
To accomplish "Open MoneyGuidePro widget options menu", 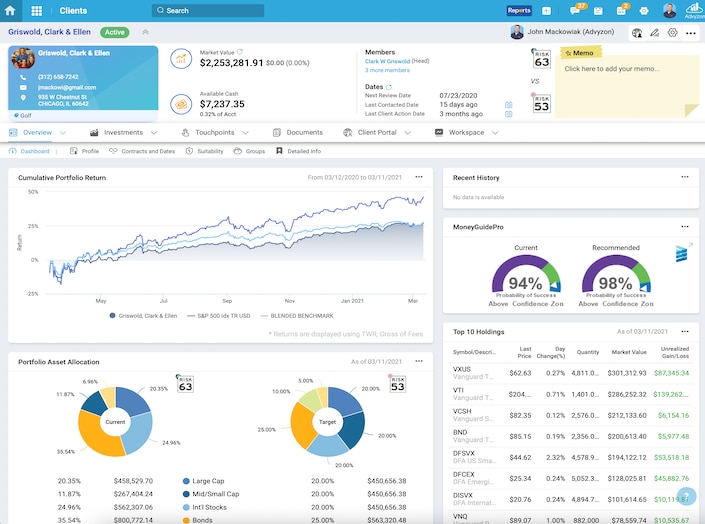I will click(x=685, y=227).
